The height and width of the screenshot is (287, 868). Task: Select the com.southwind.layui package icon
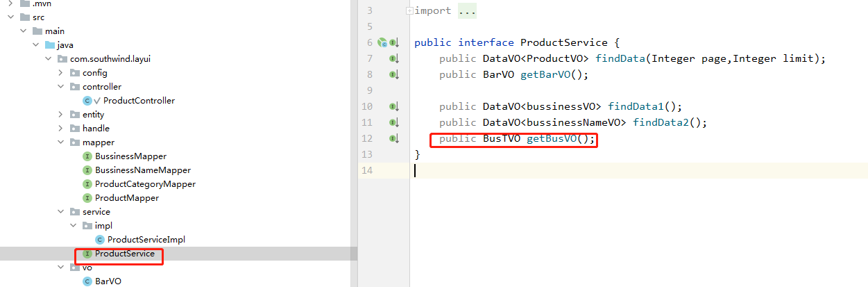[62, 59]
